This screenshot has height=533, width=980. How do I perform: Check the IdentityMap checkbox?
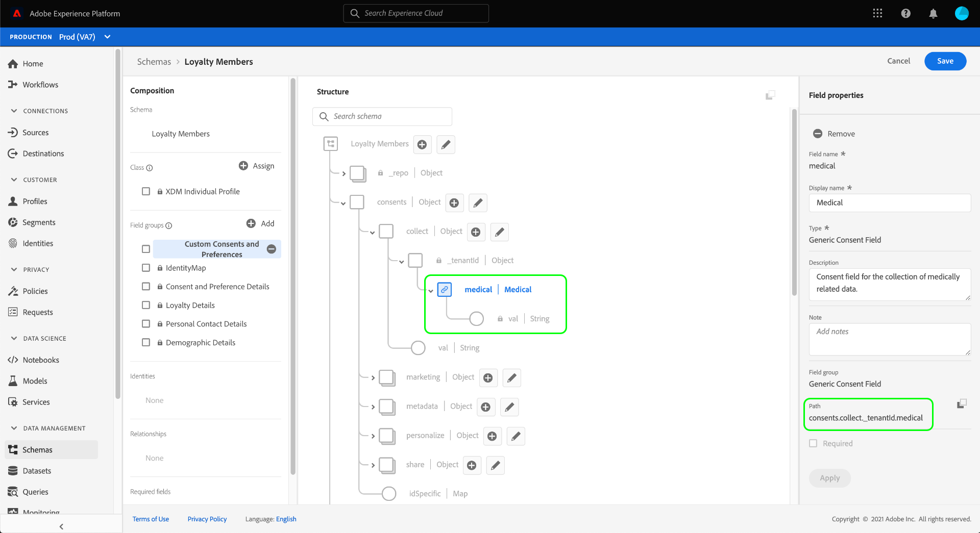point(146,268)
